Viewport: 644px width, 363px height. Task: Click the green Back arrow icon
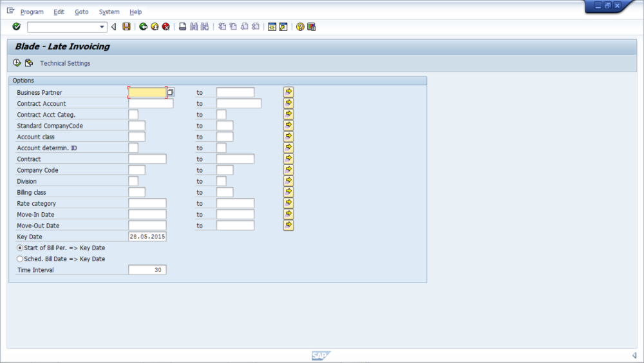click(143, 26)
